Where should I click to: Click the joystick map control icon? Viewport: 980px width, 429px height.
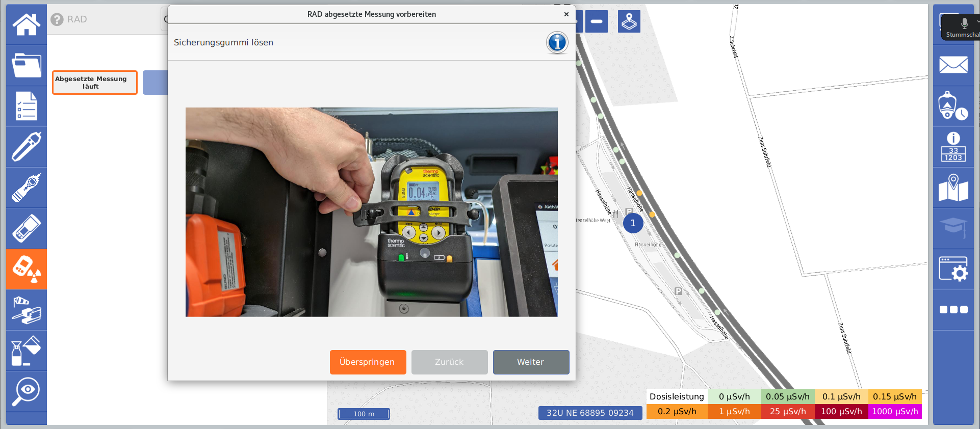coord(629,21)
